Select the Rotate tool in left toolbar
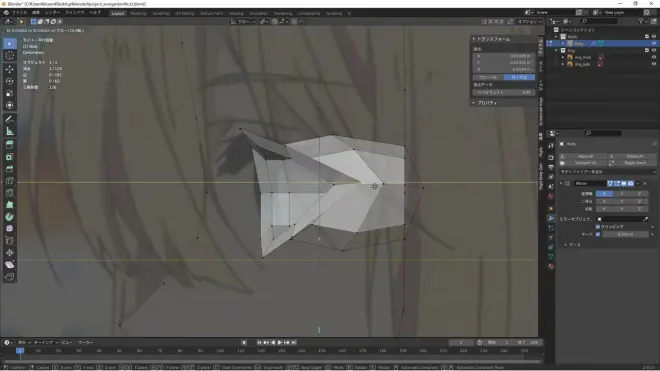This screenshot has height=371, width=660. [x=10, y=81]
